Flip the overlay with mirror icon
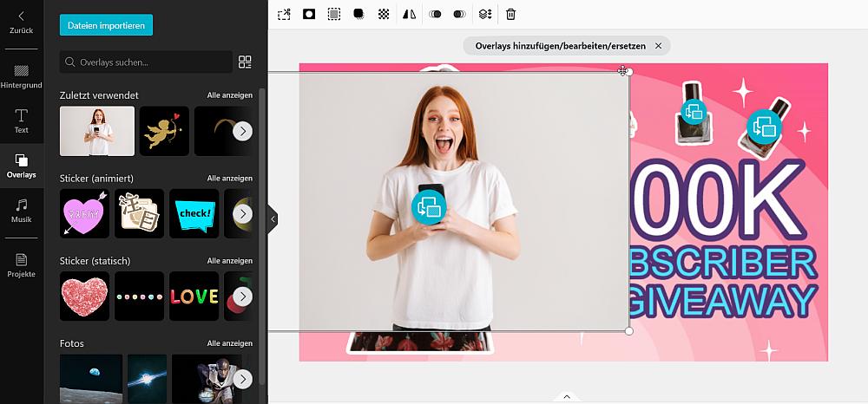Screen dimensions: 868x404 tap(409, 15)
